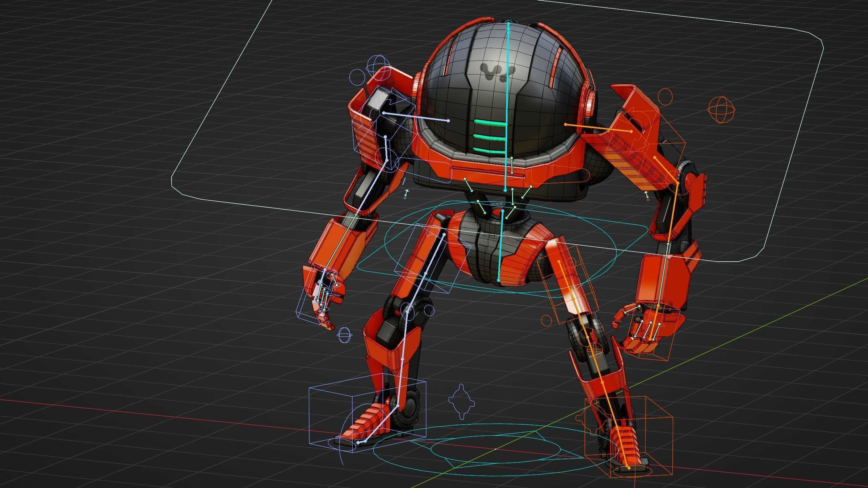This screenshot has width=868, height=488.
Task: Click the orange forearm bone below the elbow
Action: pyautogui.click(x=673, y=214)
